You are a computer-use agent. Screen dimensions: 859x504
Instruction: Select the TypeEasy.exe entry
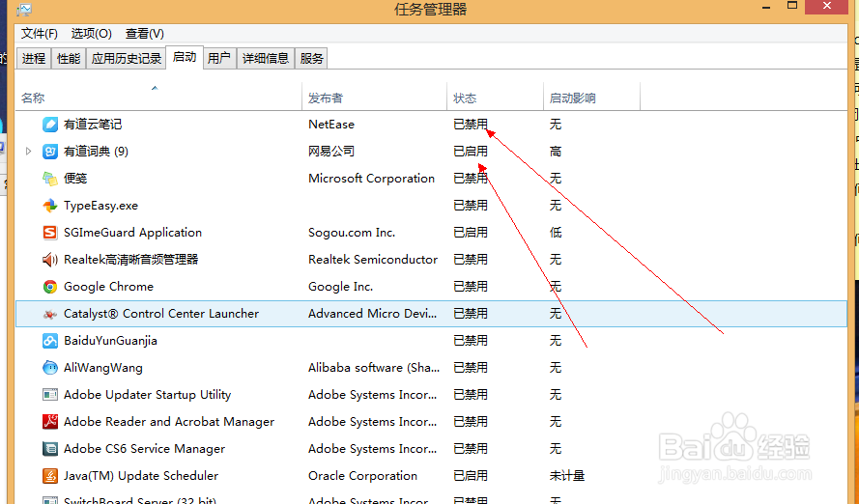tap(100, 206)
